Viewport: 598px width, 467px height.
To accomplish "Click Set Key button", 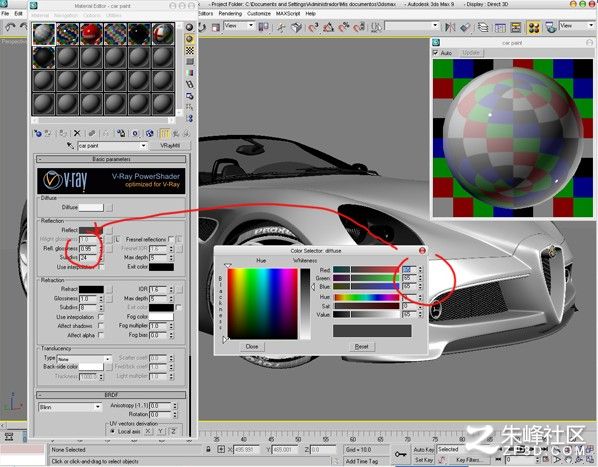I will (x=424, y=460).
